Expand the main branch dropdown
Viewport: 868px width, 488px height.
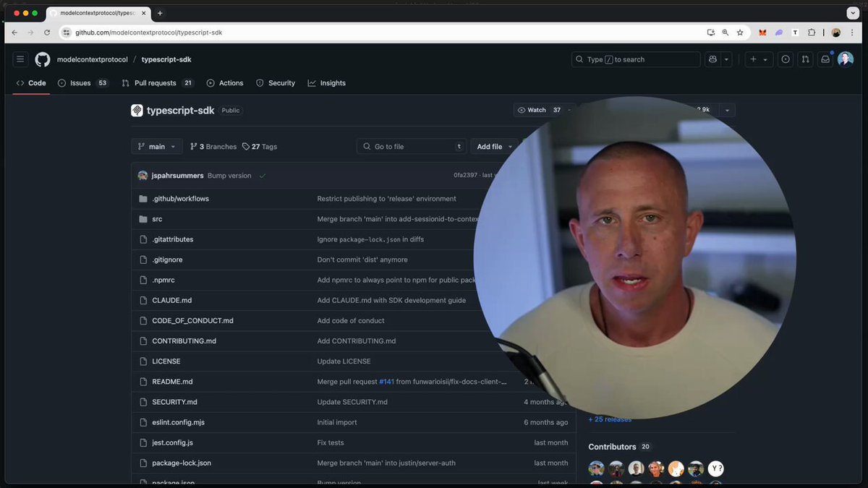tap(157, 147)
